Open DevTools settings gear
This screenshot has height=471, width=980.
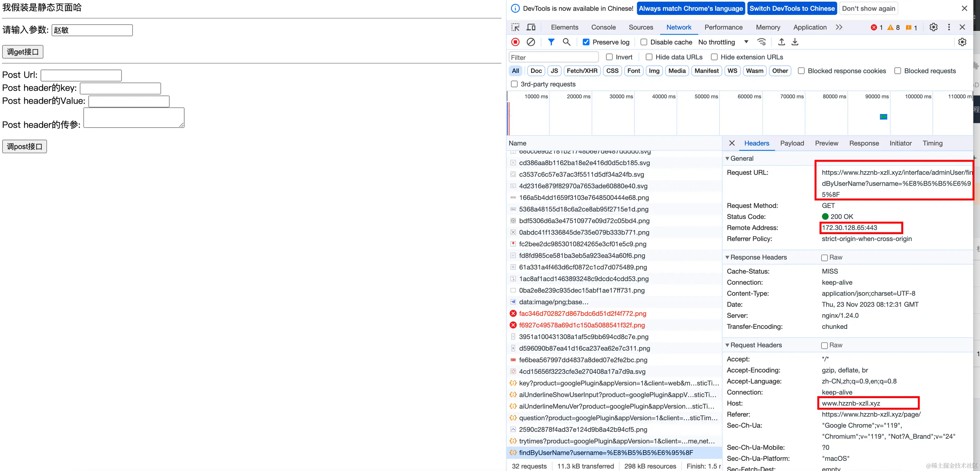pos(933,27)
